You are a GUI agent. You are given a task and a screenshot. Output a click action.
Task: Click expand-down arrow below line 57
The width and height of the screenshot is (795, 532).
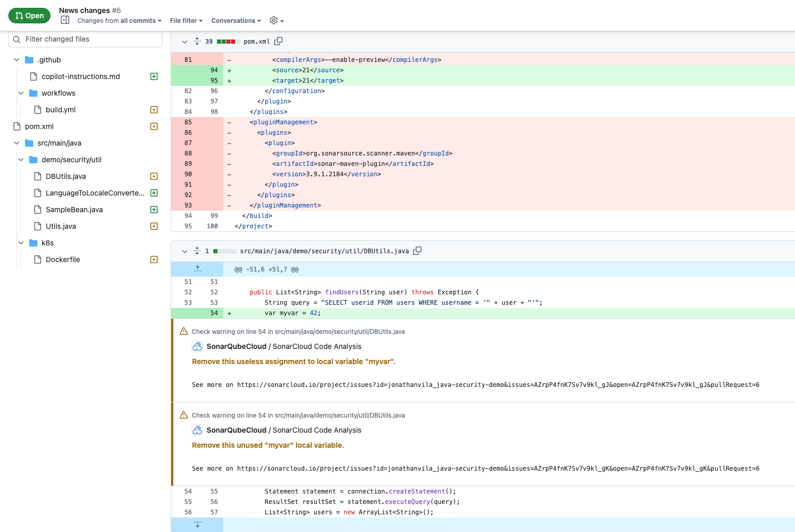tap(197, 524)
